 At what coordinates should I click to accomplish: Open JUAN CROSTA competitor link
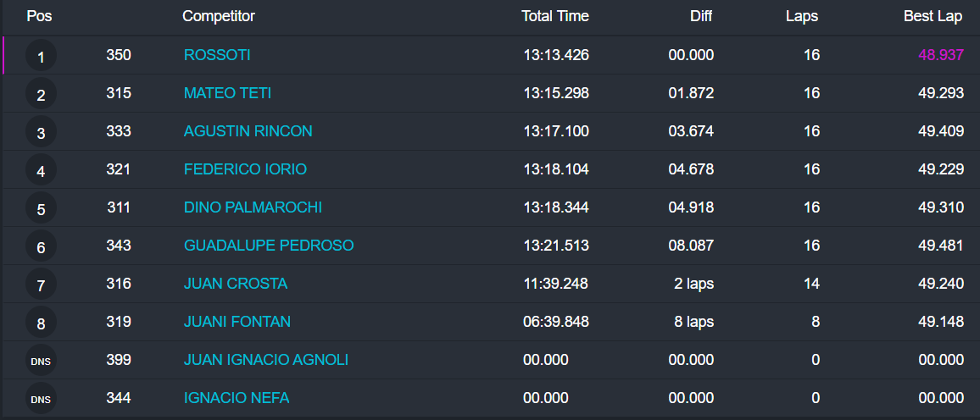[x=236, y=284]
